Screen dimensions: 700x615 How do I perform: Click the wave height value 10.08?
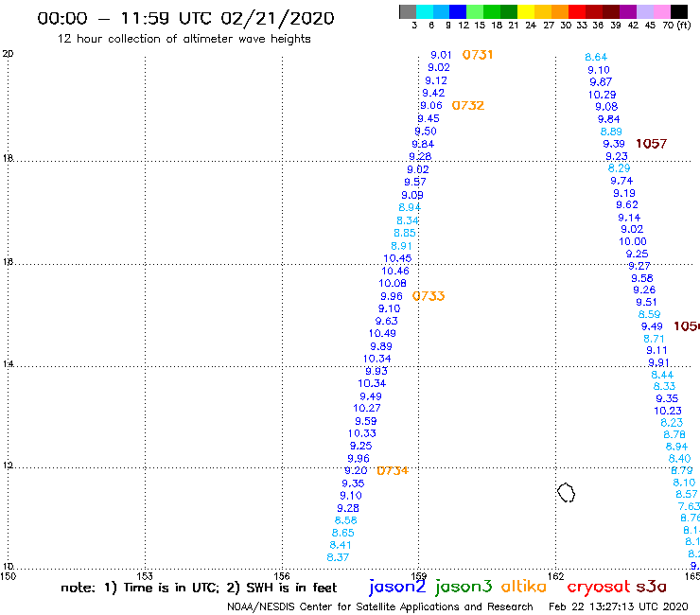[x=393, y=284]
